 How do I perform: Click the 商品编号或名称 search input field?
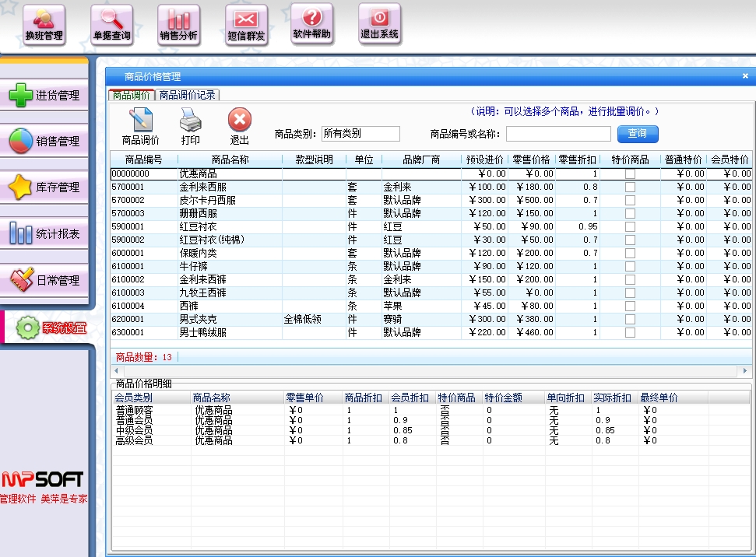tap(557, 134)
